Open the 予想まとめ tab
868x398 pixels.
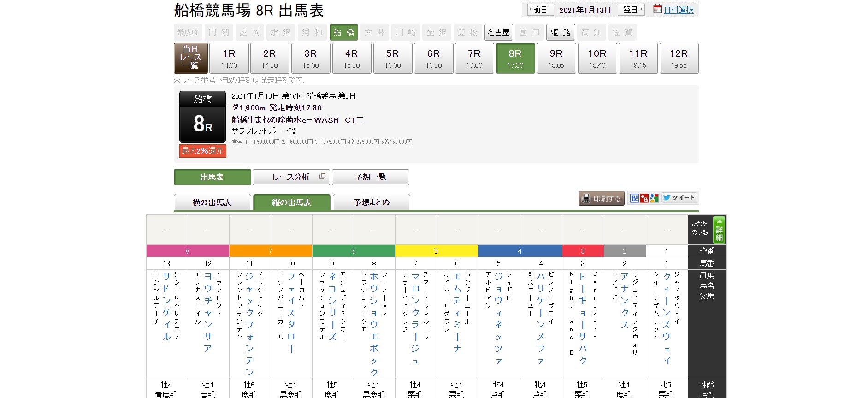pos(372,202)
